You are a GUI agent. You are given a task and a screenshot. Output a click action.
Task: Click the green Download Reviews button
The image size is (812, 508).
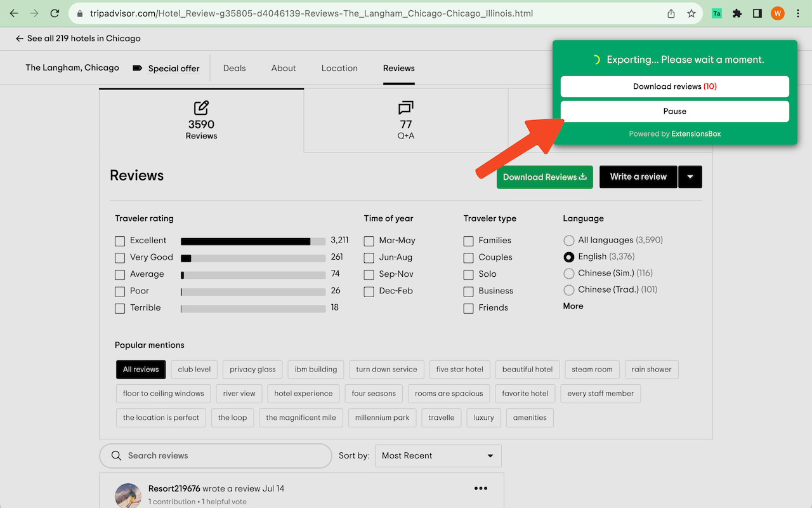point(544,177)
